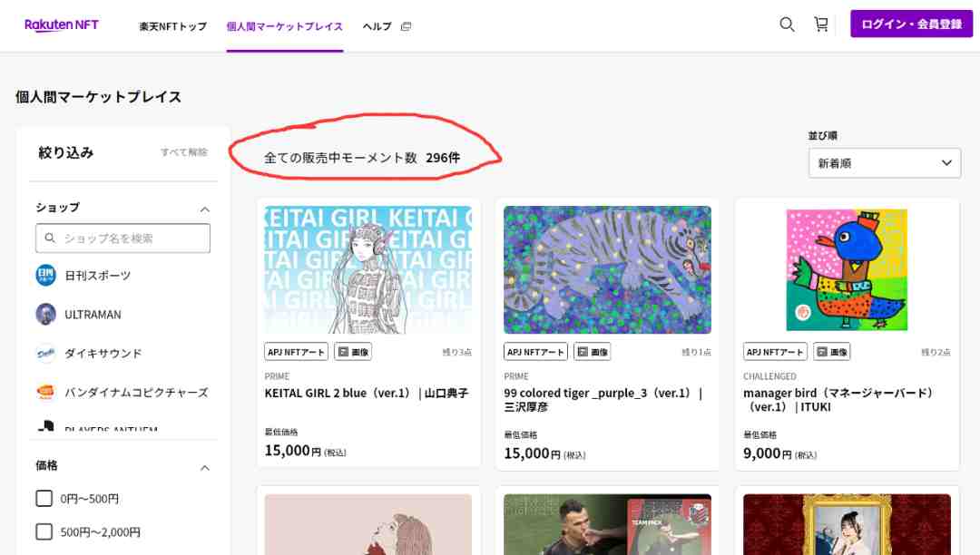
Task: Click the image type badge on tiger card
Action: tap(592, 352)
